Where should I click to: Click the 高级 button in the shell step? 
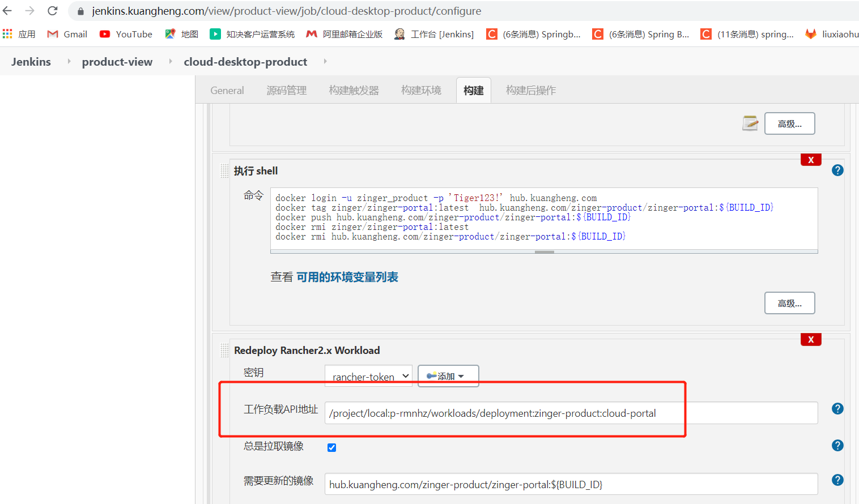click(x=789, y=303)
